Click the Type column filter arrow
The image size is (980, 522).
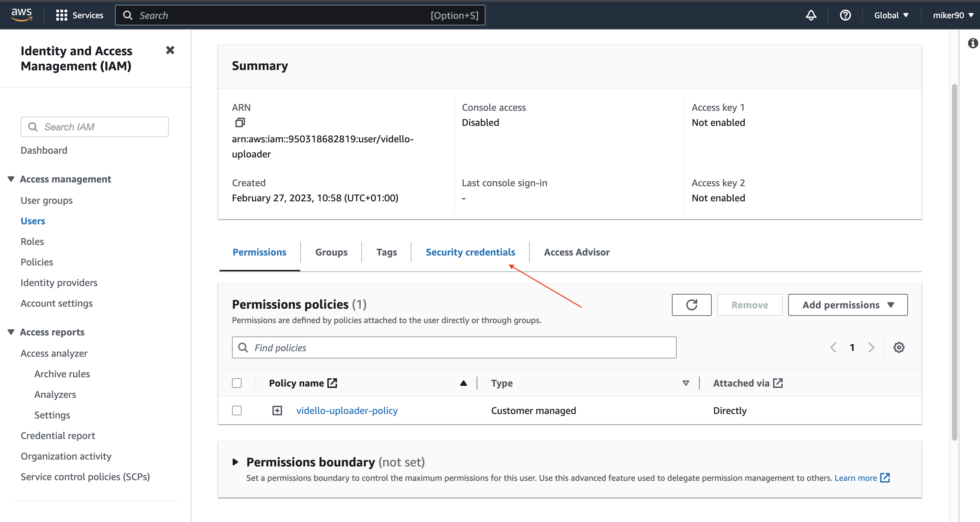tap(686, 383)
